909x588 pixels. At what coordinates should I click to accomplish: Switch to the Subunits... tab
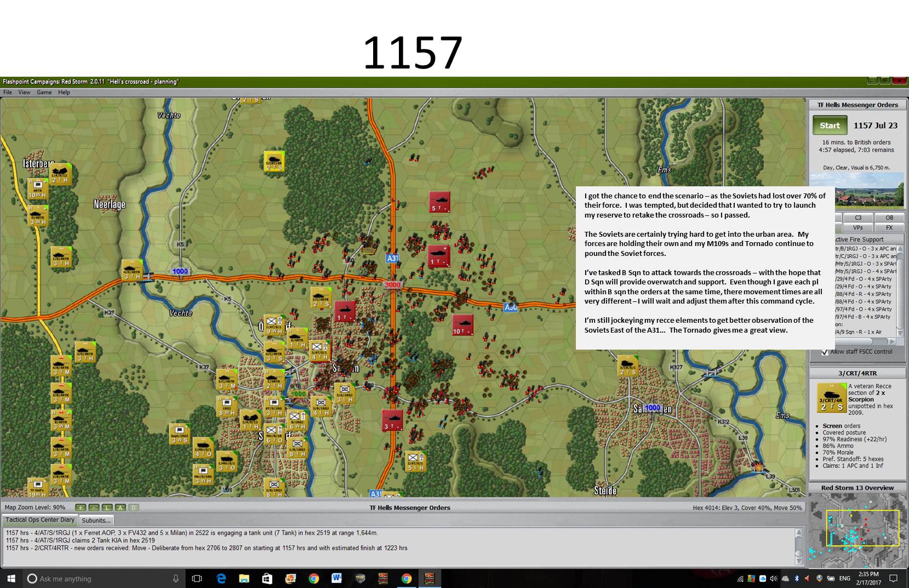(96, 520)
